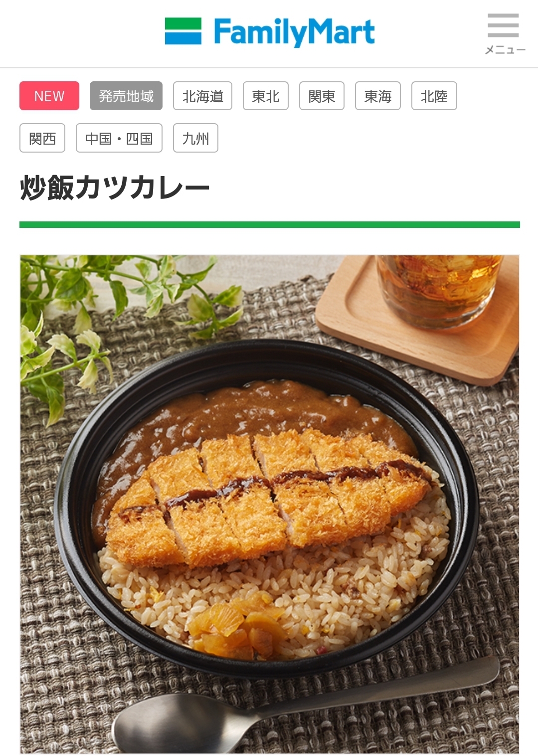Select the 関西 region tag
Viewport: 538px width, 756px height.
click(42, 138)
